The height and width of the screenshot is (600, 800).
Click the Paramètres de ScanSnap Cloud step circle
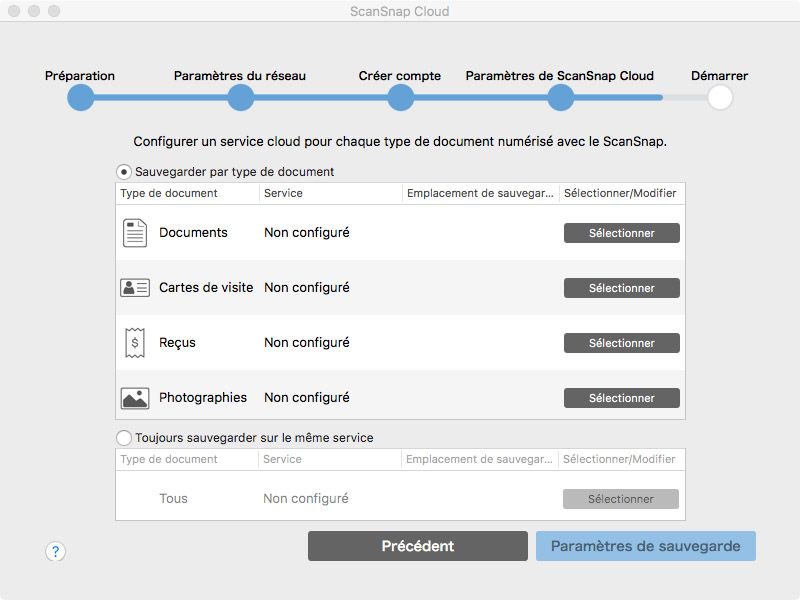pyautogui.click(x=560, y=97)
